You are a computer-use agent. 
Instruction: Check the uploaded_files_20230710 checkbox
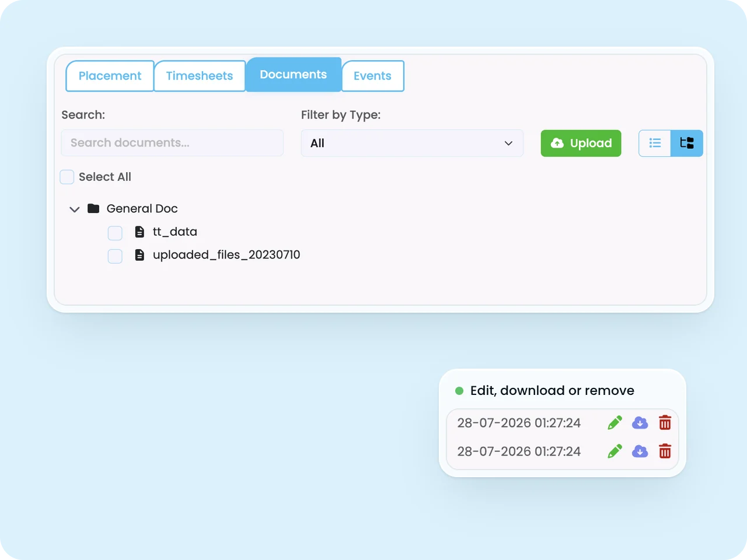pyautogui.click(x=115, y=256)
